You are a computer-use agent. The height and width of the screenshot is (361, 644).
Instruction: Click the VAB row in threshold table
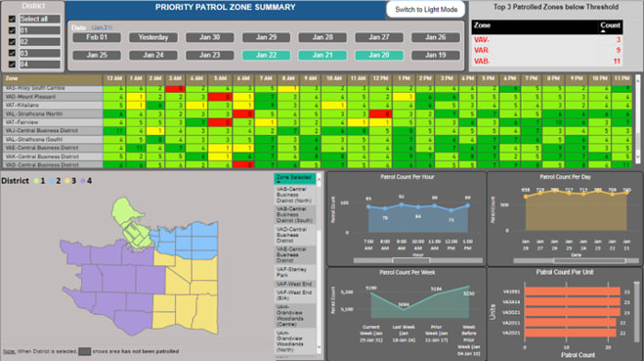pos(546,61)
